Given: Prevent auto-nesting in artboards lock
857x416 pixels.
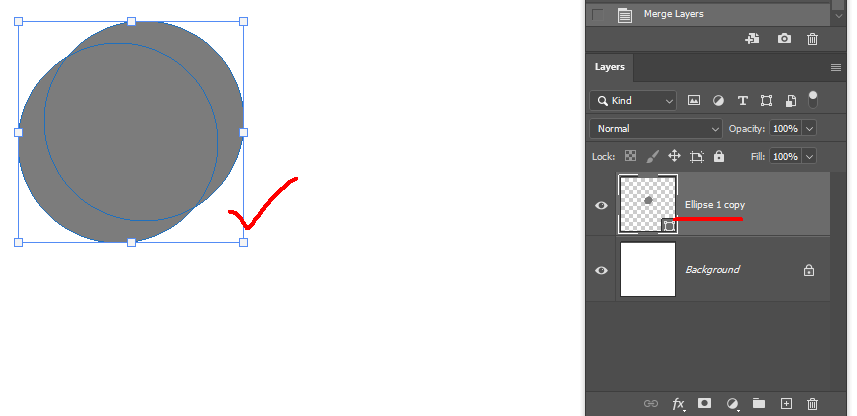Looking at the screenshot, I should 697,156.
